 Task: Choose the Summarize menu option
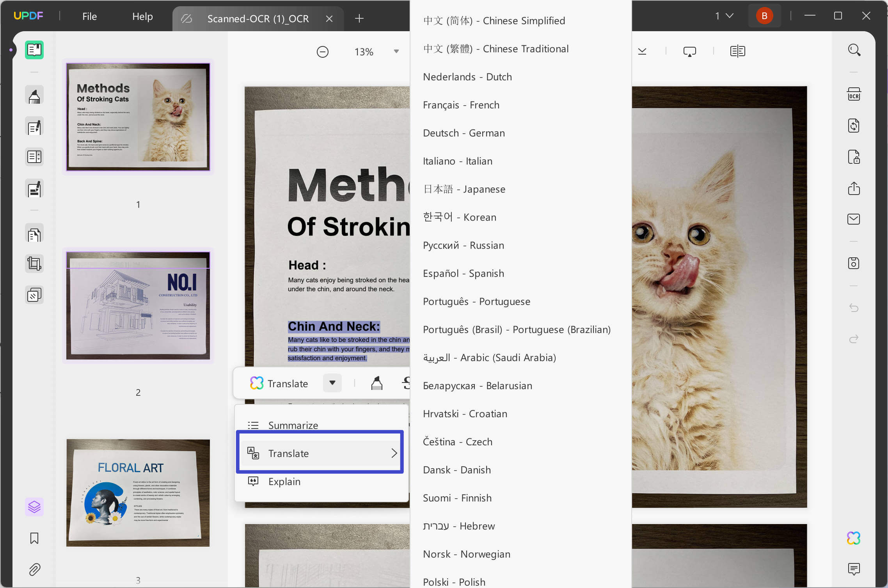point(293,425)
